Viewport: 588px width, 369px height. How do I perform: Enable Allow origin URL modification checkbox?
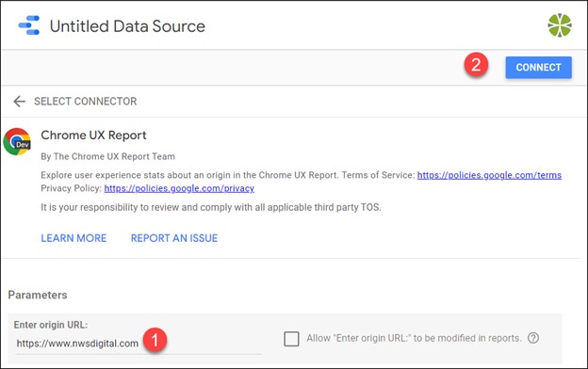click(x=291, y=339)
